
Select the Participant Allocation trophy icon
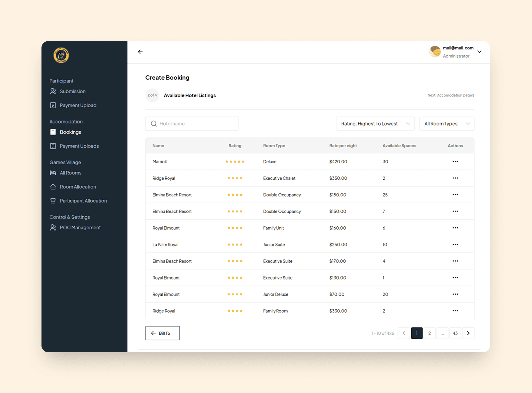[x=53, y=201]
